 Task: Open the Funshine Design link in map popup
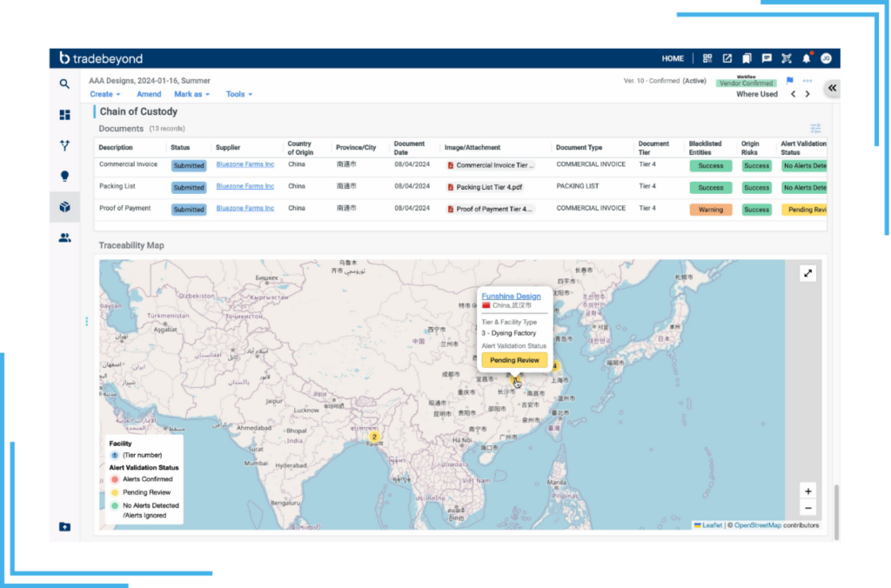(x=511, y=297)
